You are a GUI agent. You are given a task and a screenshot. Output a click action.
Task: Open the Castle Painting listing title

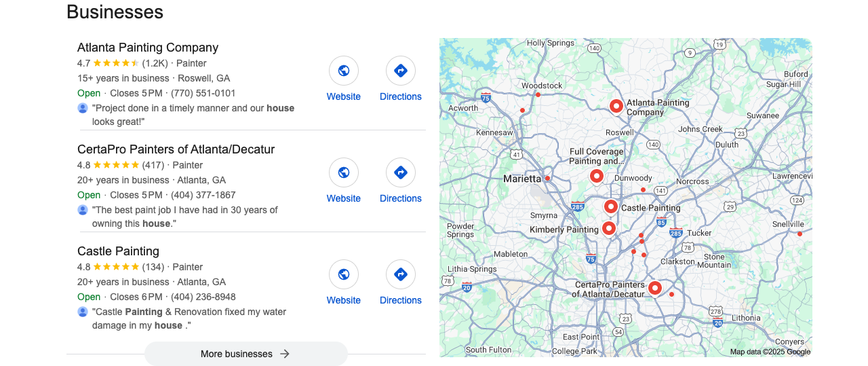[x=119, y=251]
